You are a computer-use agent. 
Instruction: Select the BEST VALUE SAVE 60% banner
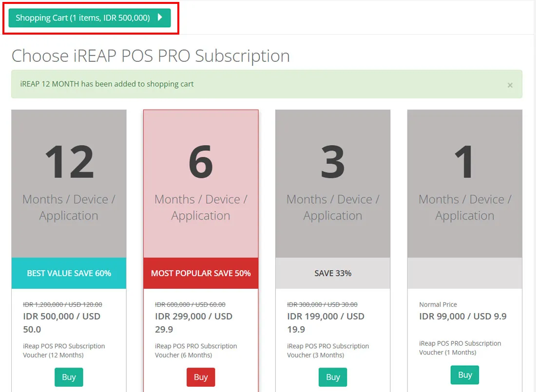pos(69,273)
